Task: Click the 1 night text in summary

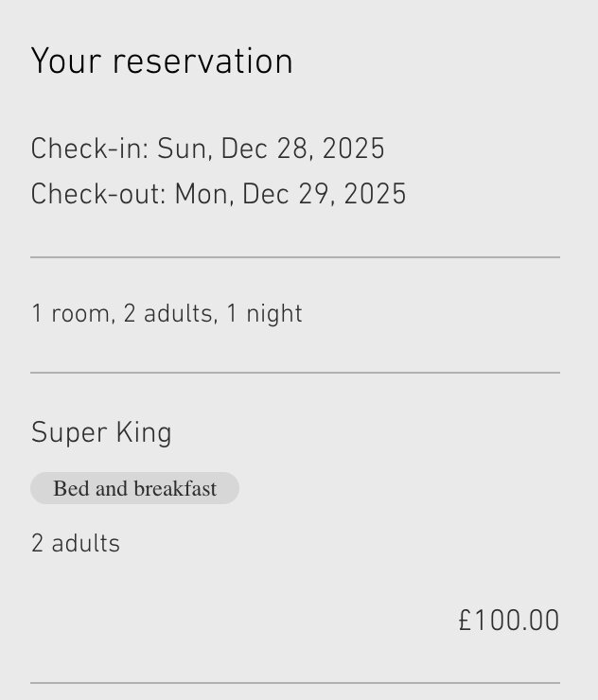Action: pos(264,314)
